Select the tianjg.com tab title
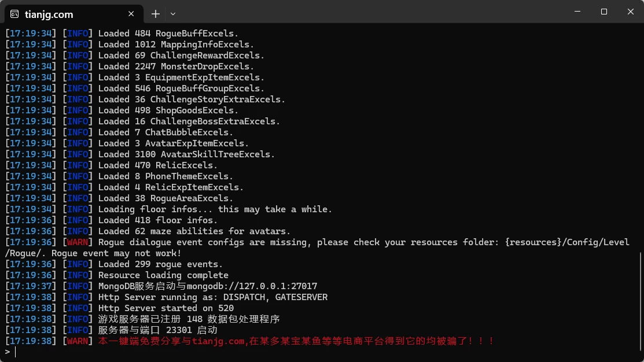 coord(49,14)
